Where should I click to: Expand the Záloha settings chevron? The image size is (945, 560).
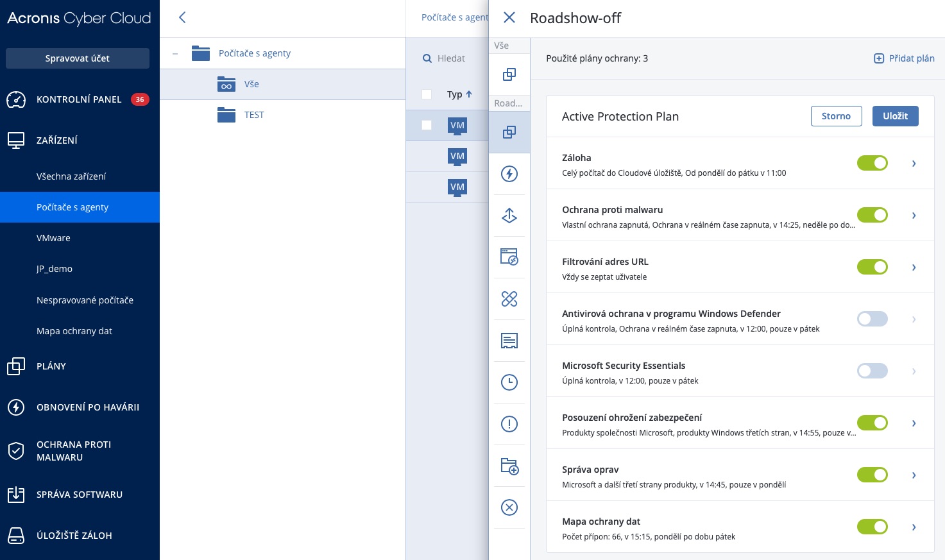point(914,164)
